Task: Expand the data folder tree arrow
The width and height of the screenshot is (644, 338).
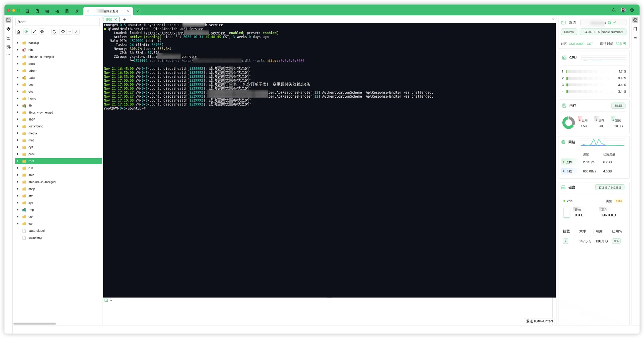Action: 18,78
